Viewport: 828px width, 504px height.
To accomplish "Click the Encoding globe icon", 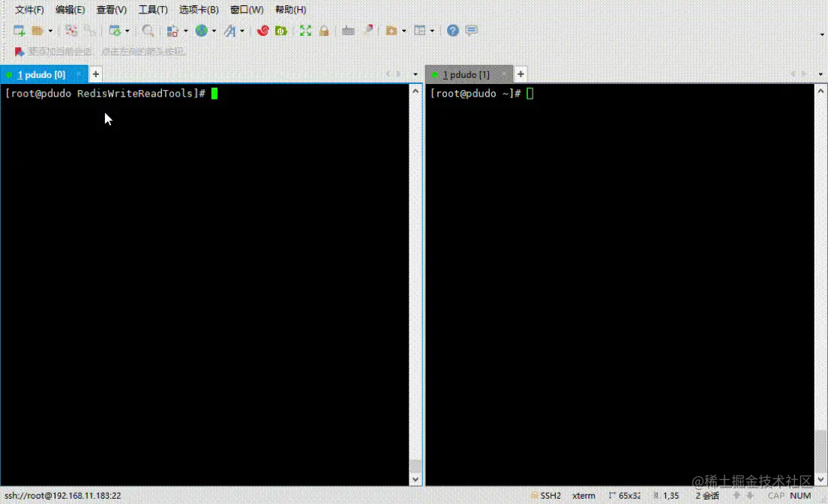I will click(x=201, y=31).
